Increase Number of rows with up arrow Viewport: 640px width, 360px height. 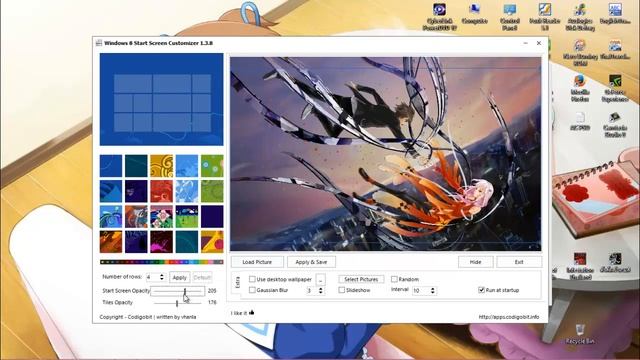[162, 275]
